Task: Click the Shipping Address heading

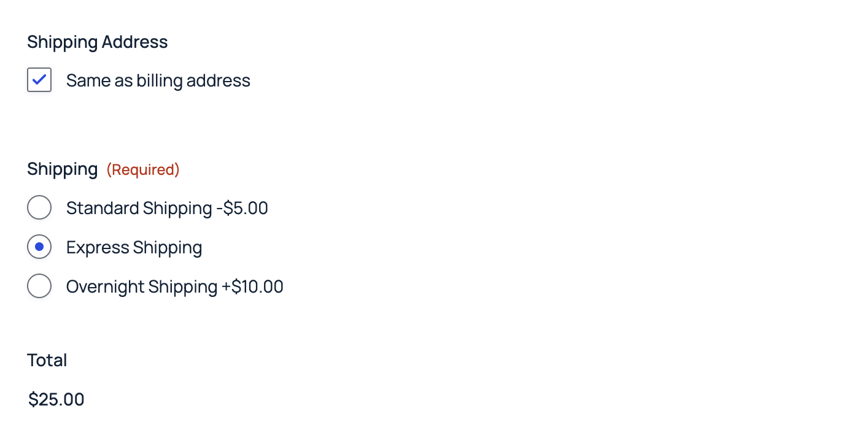Action: (97, 42)
